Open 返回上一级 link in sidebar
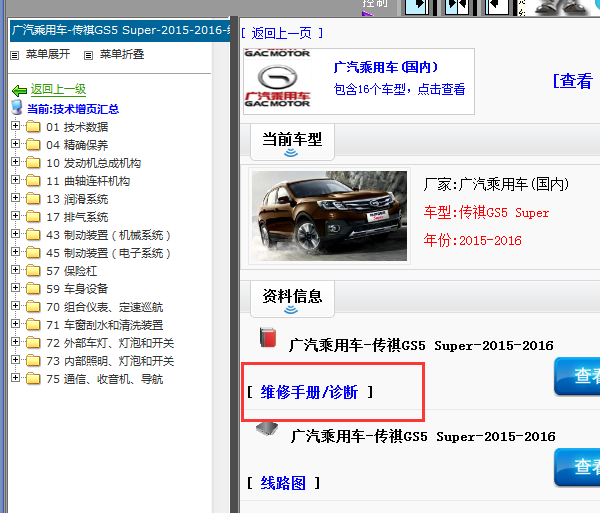This screenshot has width=600, height=513. coord(58,90)
